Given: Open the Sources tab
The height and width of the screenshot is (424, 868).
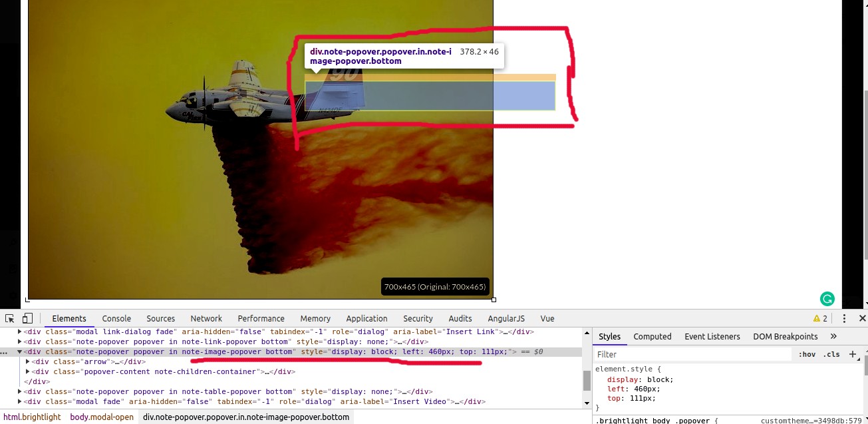Looking at the screenshot, I should 161,319.
